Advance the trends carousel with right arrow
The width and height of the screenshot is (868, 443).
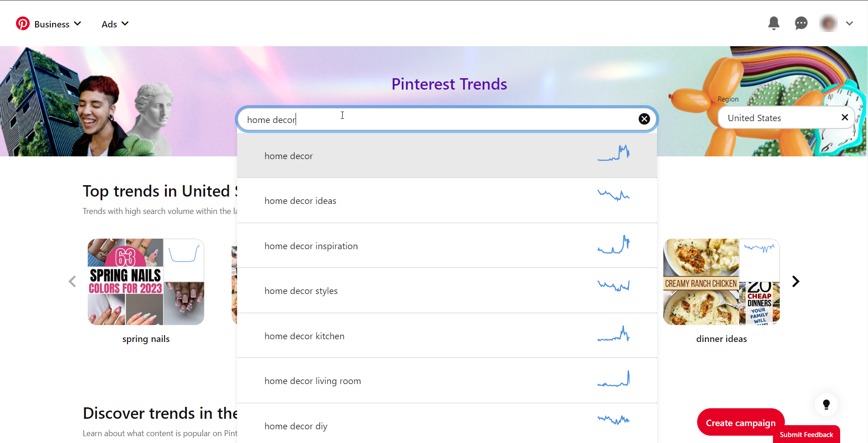coord(796,281)
